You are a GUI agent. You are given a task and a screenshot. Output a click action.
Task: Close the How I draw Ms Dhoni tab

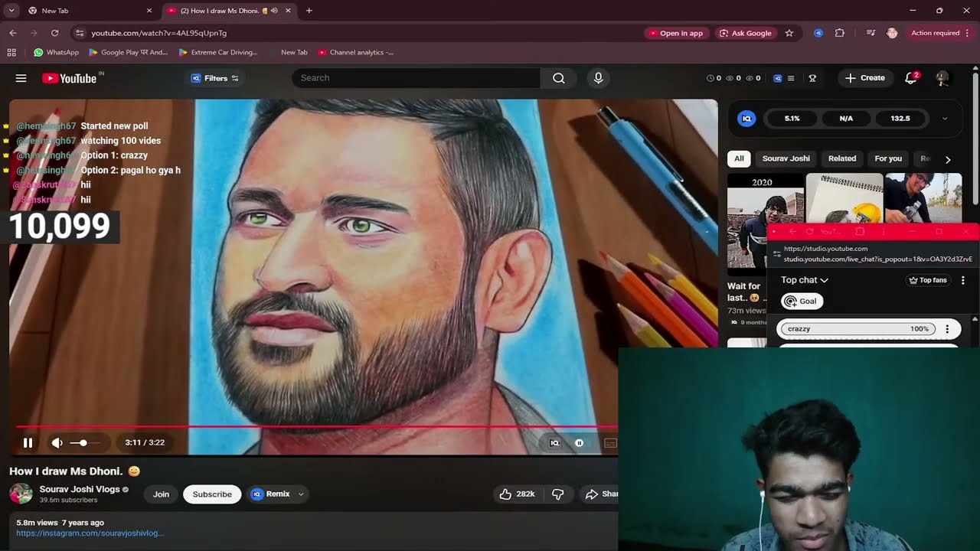click(288, 11)
